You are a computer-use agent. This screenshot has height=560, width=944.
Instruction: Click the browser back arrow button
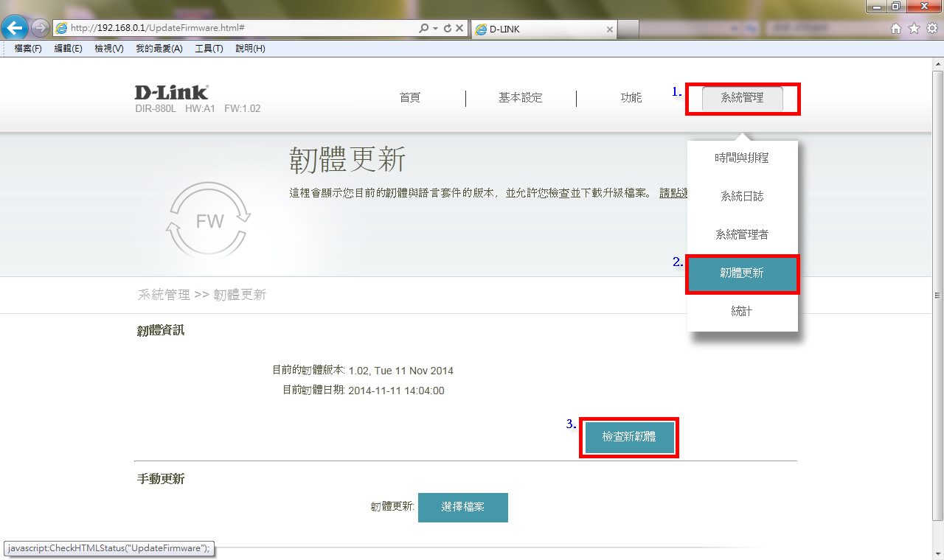[x=15, y=28]
